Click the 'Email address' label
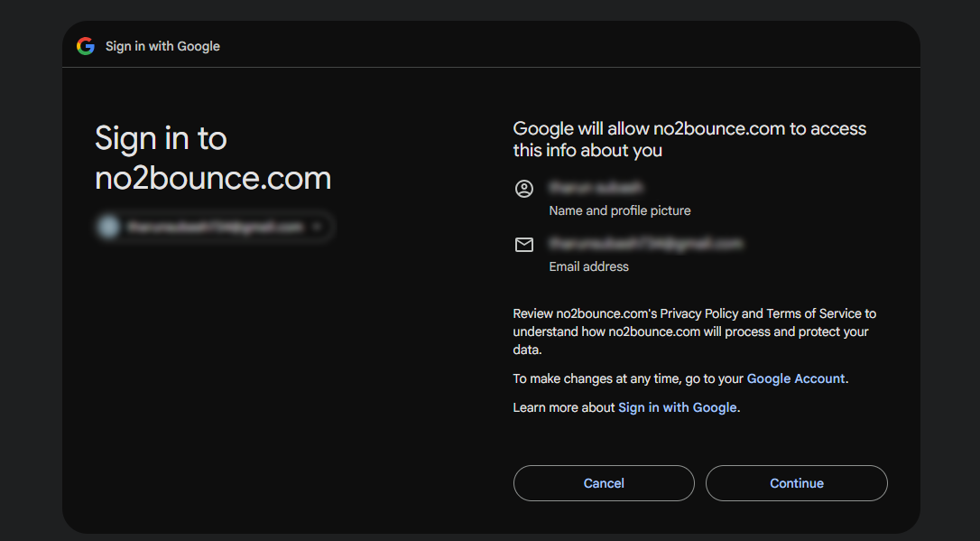Image resolution: width=980 pixels, height=541 pixels. click(x=588, y=266)
